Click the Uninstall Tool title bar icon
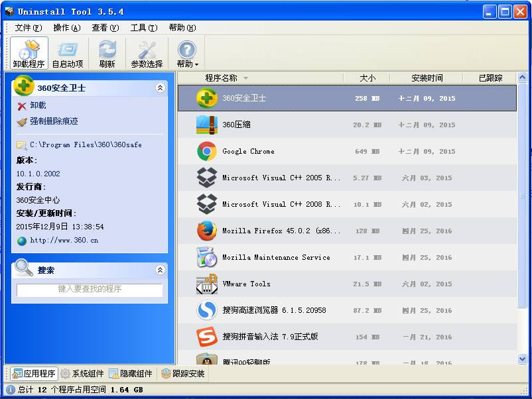Image resolution: width=532 pixels, height=399 pixels. click(10, 11)
